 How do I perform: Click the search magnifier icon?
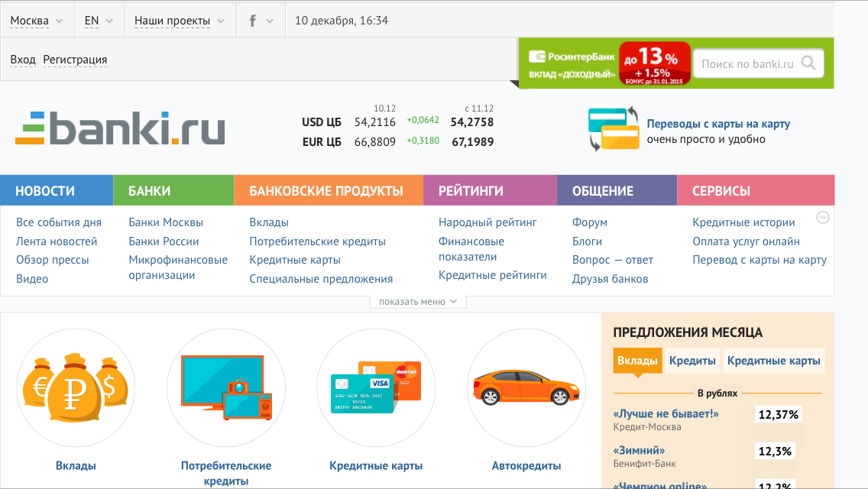click(x=808, y=63)
